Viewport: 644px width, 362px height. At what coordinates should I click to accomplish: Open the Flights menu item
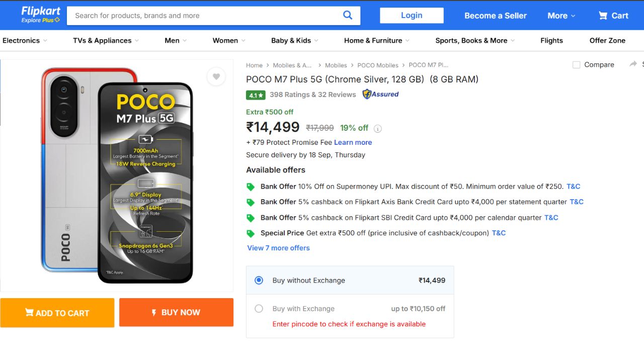551,41
